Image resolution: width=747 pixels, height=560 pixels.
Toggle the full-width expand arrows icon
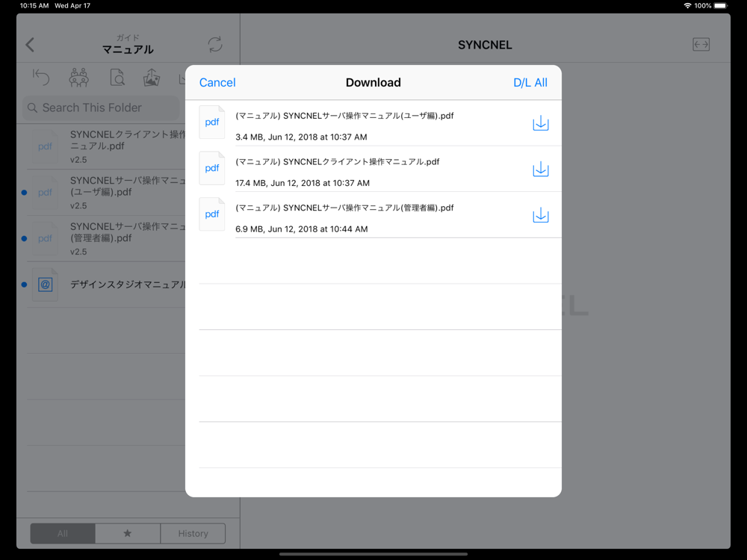701,45
